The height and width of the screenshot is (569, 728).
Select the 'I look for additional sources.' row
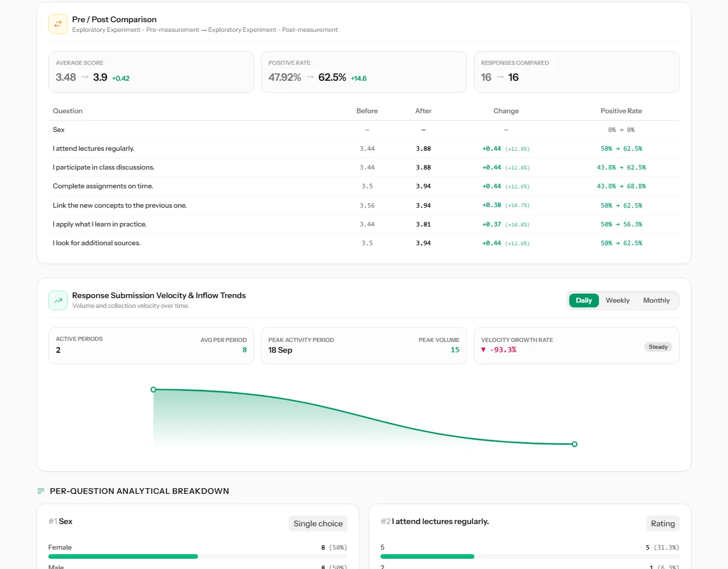tap(364, 243)
